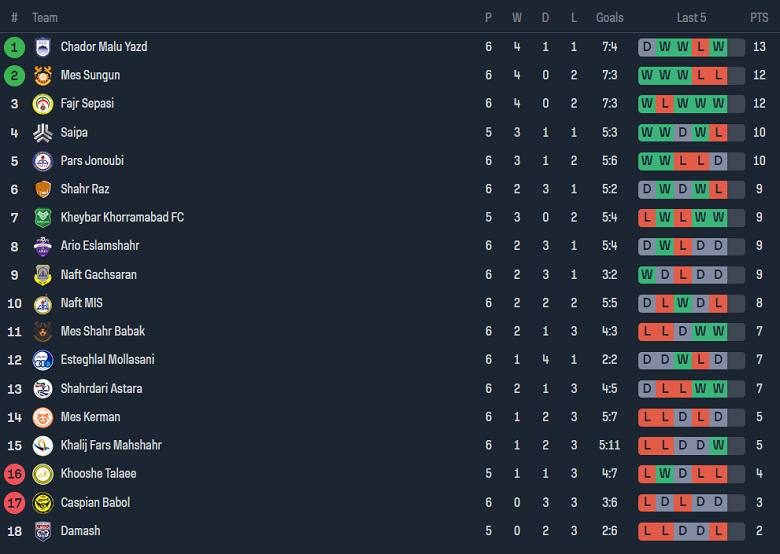Screen dimensions: 780x554
Task: Click the red rank 17 badge
Action: point(14,503)
